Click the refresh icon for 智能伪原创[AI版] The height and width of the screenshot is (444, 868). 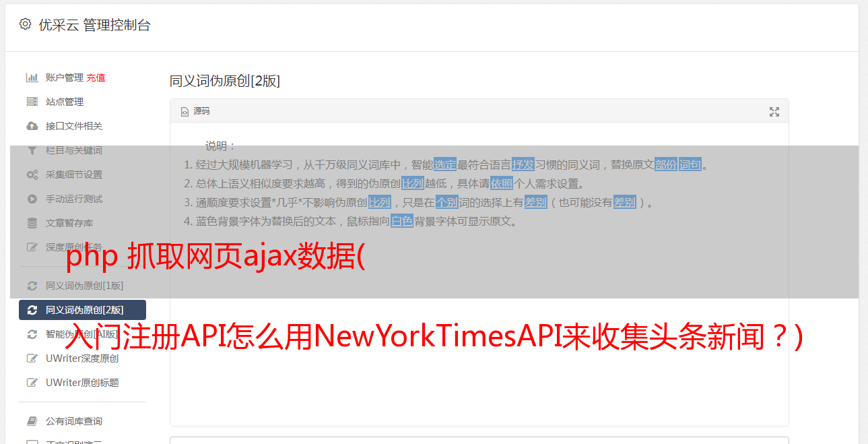tap(32, 334)
